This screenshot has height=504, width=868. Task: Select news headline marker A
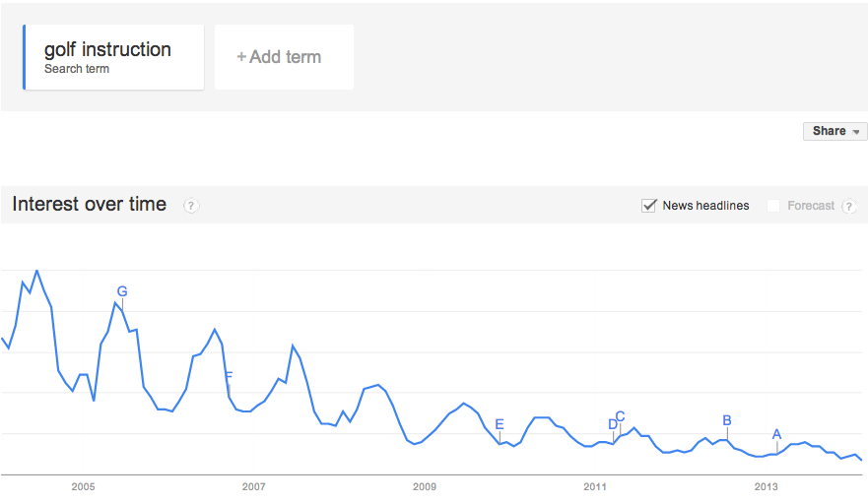click(x=776, y=434)
